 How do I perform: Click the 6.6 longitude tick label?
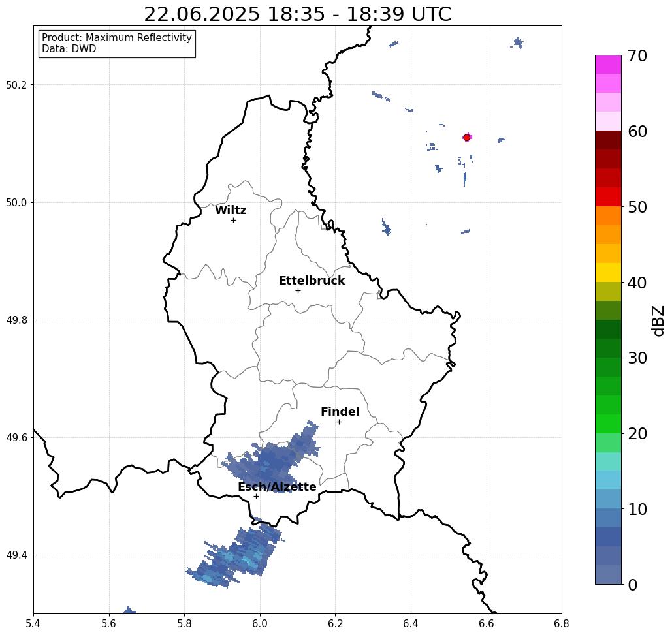486,624
